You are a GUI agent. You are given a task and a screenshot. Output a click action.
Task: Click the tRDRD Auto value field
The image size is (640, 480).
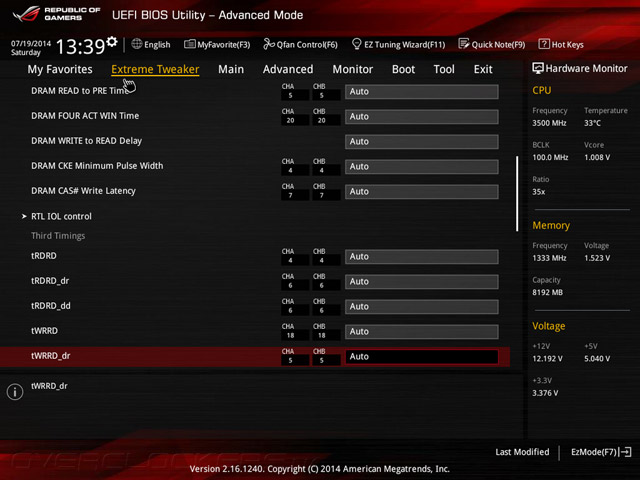click(x=422, y=256)
